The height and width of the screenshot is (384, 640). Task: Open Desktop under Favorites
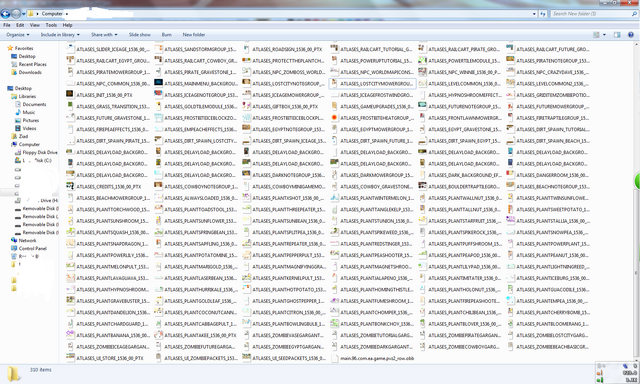pos(27,56)
